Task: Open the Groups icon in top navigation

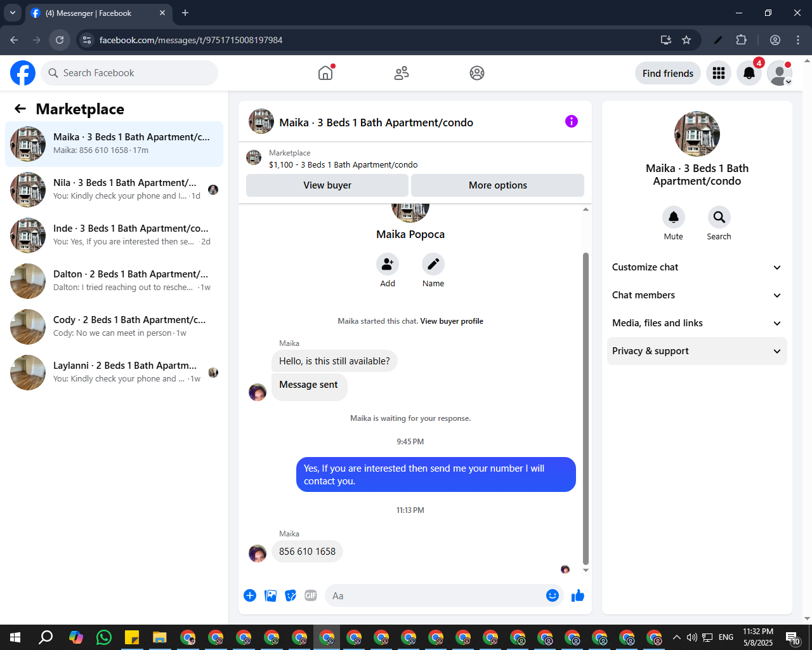Action: pyautogui.click(x=477, y=73)
